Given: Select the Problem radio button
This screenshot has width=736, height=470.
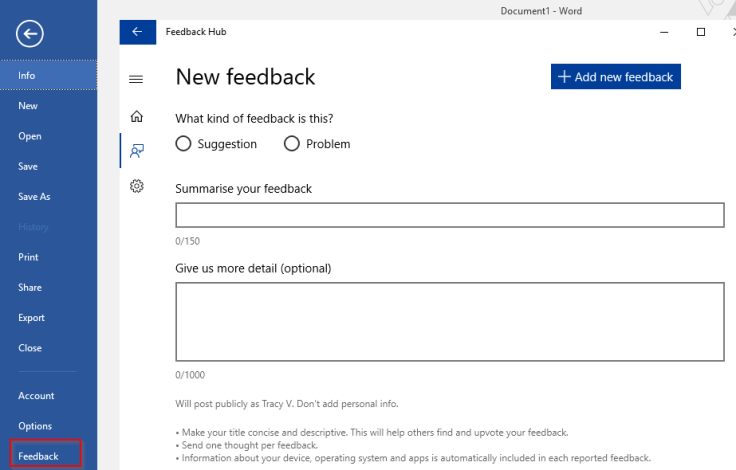Looking at the screenshot, I should pyautogui.click(x=291, y=144).
